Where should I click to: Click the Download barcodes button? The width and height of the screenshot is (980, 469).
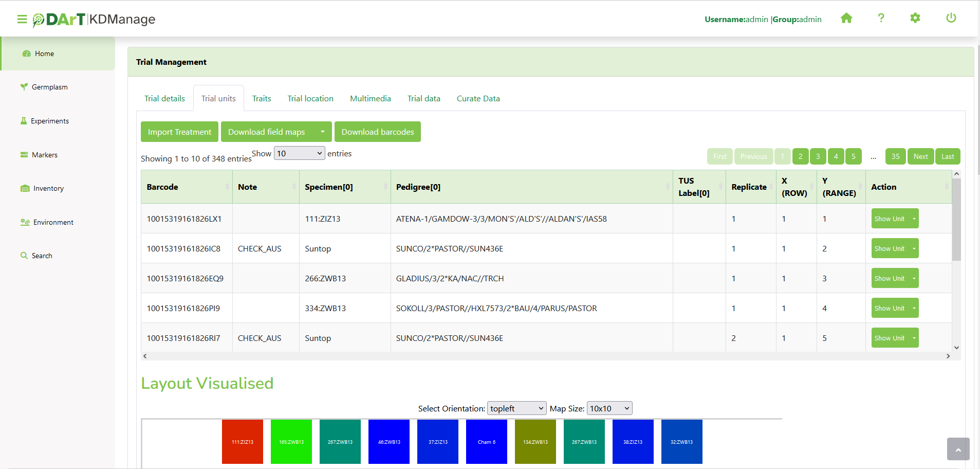point(377,132)
